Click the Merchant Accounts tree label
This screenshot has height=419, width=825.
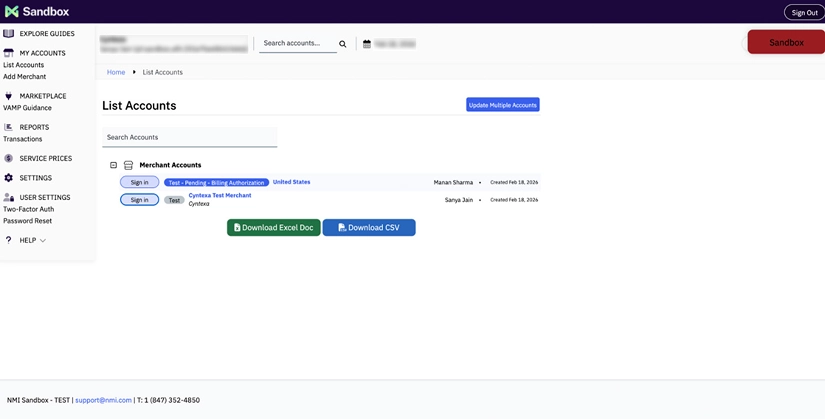click(x=170, y=165)
